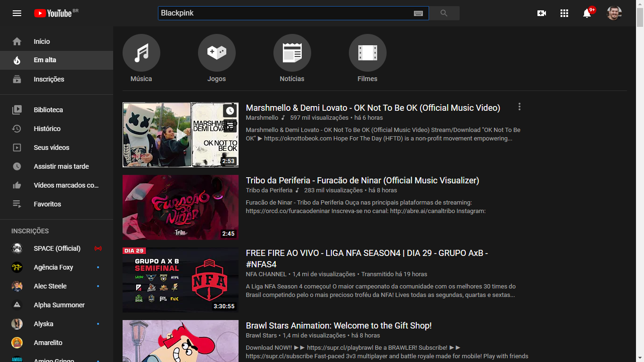
Task: Open Brawl Stars Animation video title
Action: tap(339, 326)
